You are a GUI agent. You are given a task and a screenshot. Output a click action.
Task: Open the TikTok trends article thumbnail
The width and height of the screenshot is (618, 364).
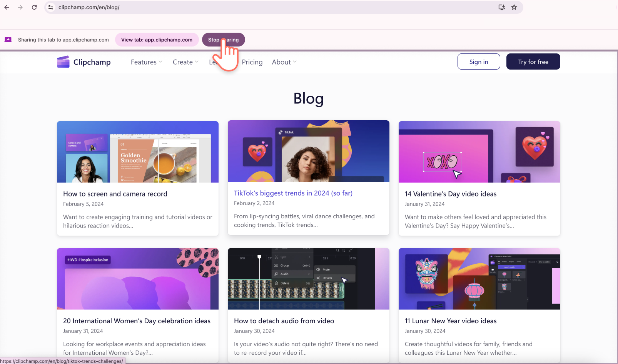309,151
